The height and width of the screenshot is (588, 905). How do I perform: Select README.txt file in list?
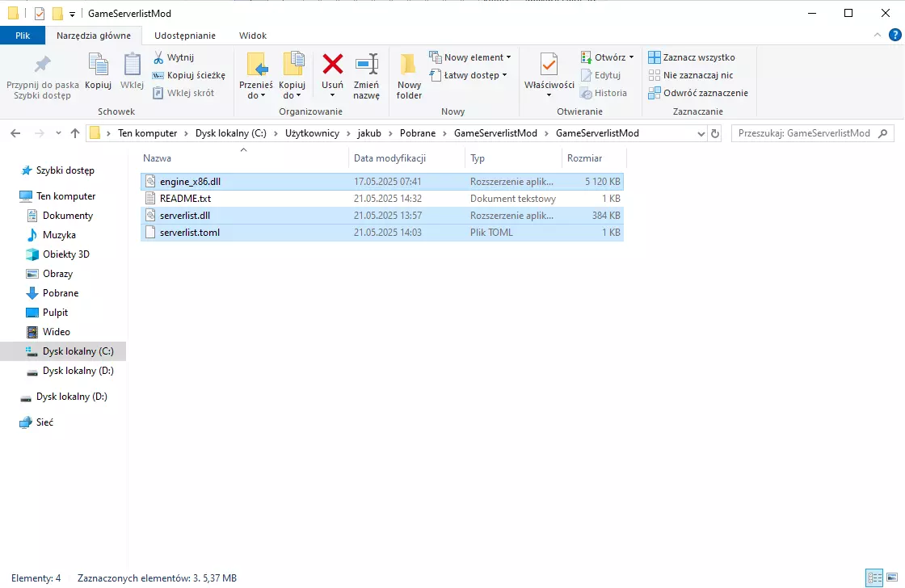(185, 199)
